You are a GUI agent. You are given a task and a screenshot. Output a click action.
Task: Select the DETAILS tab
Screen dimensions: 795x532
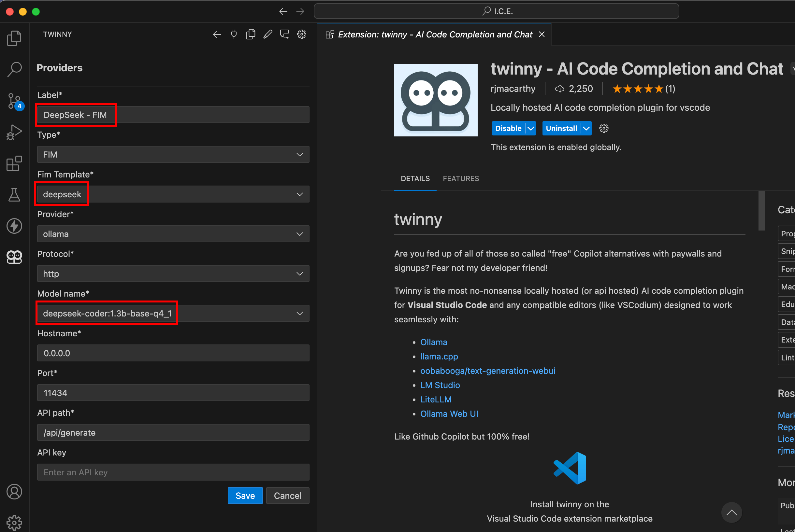click(415, 178)
